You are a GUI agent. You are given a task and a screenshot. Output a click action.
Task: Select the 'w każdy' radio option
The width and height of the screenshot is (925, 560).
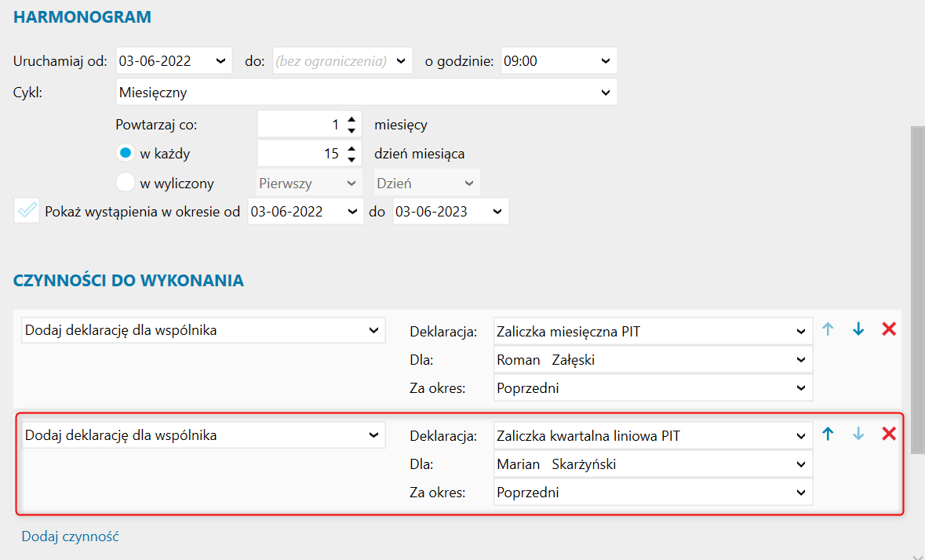pyautogui.click(x=126, y=154)
